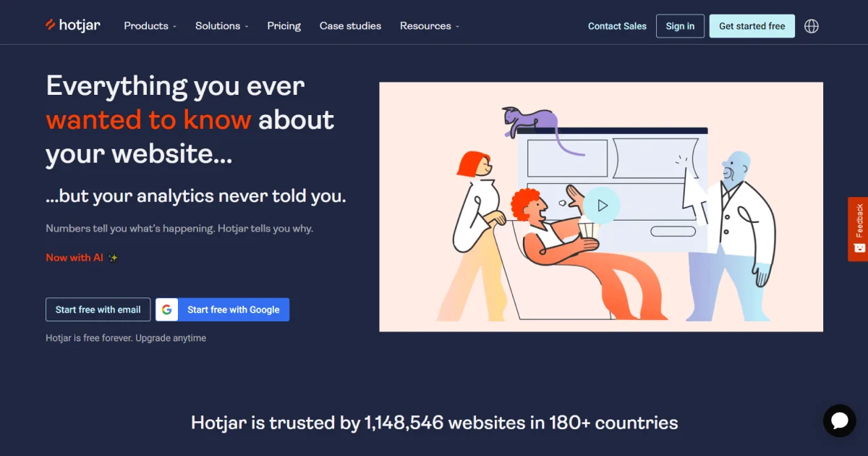
Task: Go to the Pricing page
Action: click(x=284, y=26)
